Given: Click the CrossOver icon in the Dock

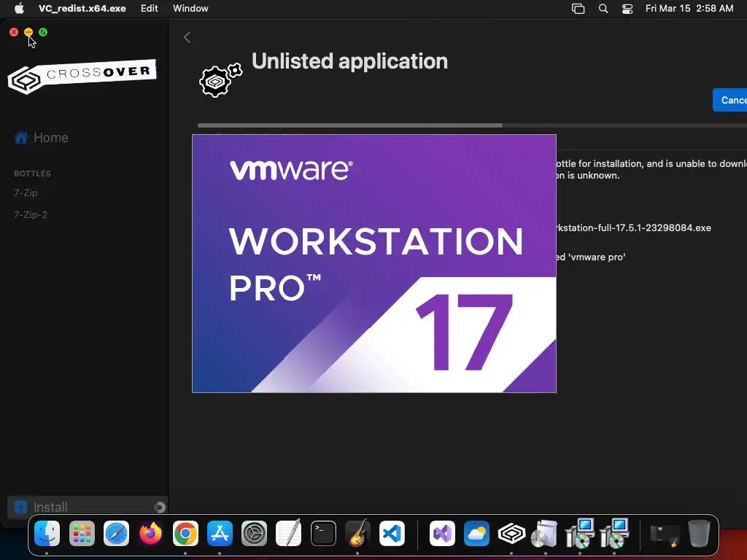Looking at the screenshot, I should pos(511,533).
